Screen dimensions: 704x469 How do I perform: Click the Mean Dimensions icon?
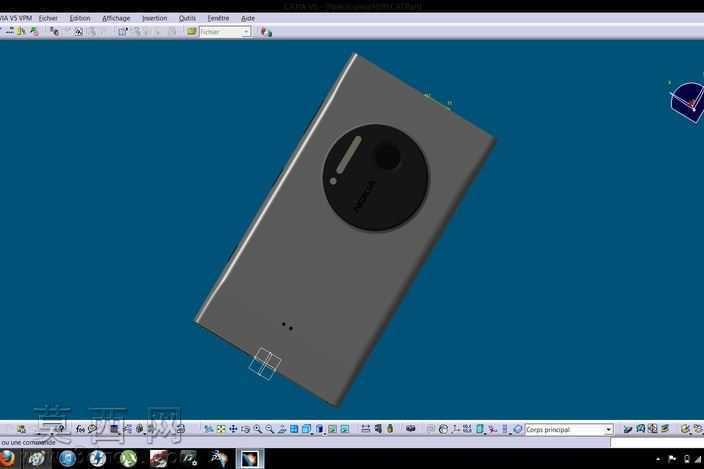coord(467,430)
